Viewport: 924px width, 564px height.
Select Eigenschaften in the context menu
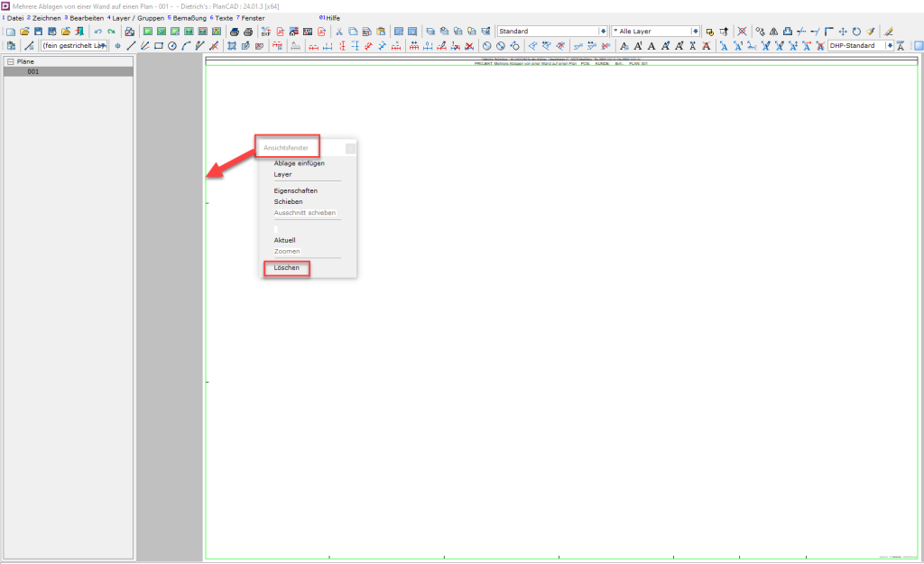tap(295, 190)
